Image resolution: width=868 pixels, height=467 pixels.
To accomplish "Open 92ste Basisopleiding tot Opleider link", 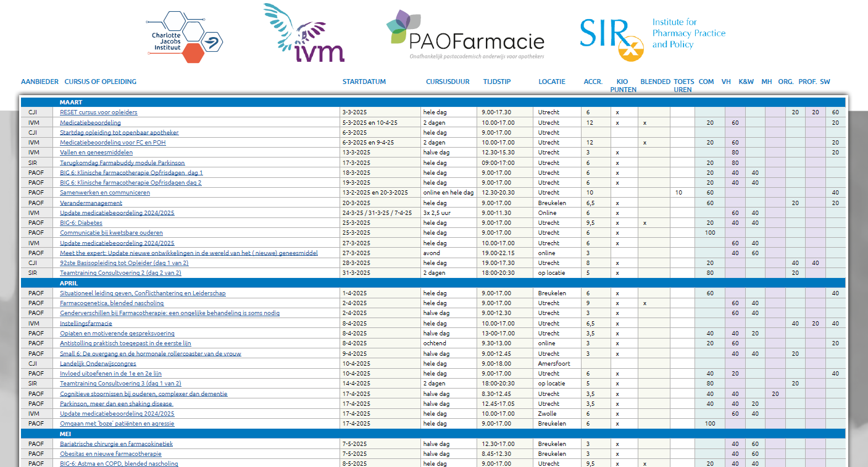I will coord(124,263).
